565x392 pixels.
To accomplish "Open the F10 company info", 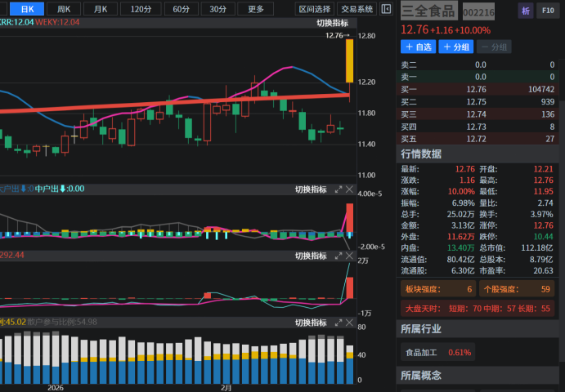I will (x=548, y=11).
